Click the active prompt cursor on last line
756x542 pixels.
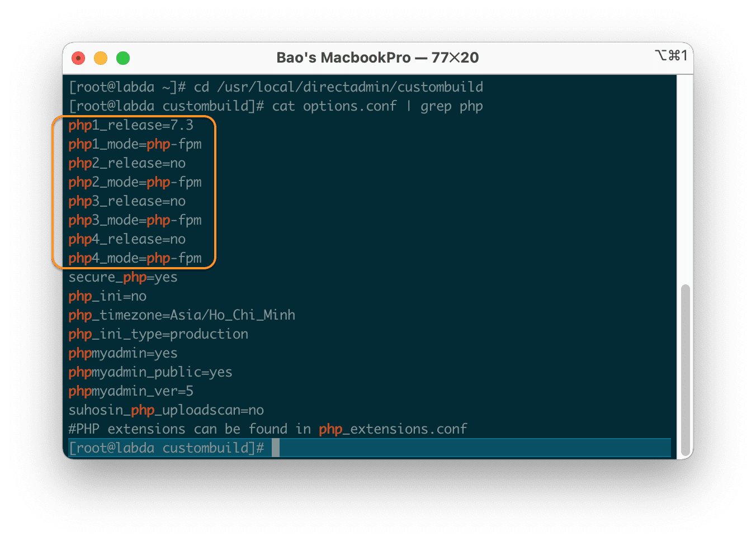(276, 448)
